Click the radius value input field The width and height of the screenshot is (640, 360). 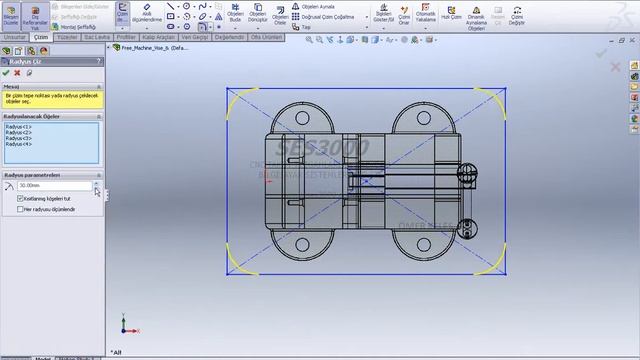tap(55, 186)
